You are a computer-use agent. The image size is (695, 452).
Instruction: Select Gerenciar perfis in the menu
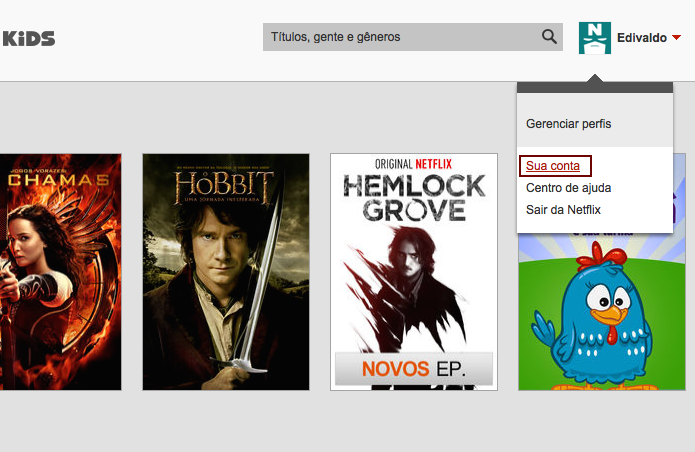click(568, 124)
